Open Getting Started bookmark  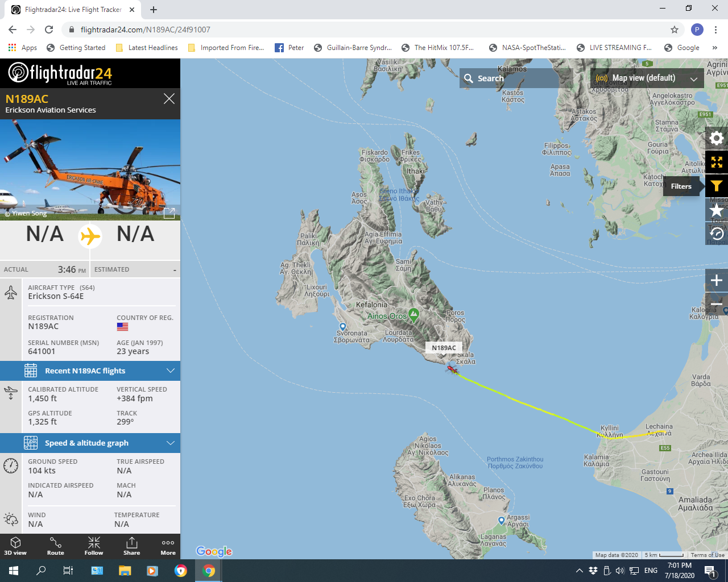pos(76,48)
